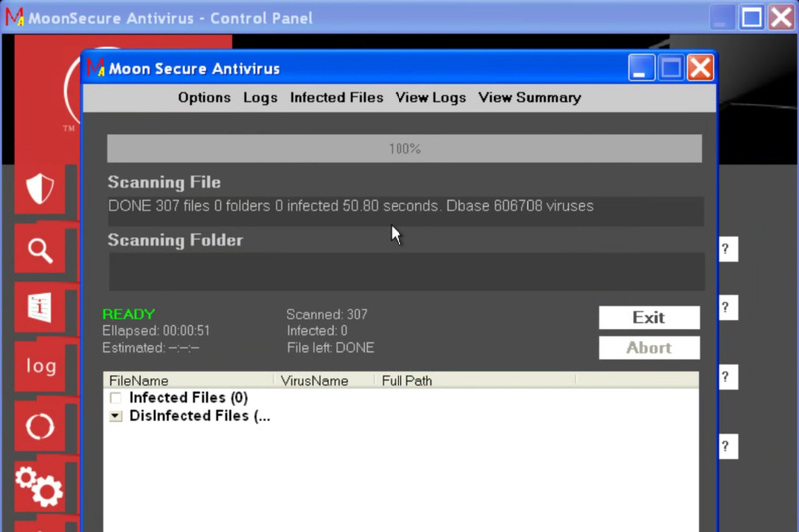799x532 pixels.
Task: Open the log icon in sidebar
Action: 41,366
